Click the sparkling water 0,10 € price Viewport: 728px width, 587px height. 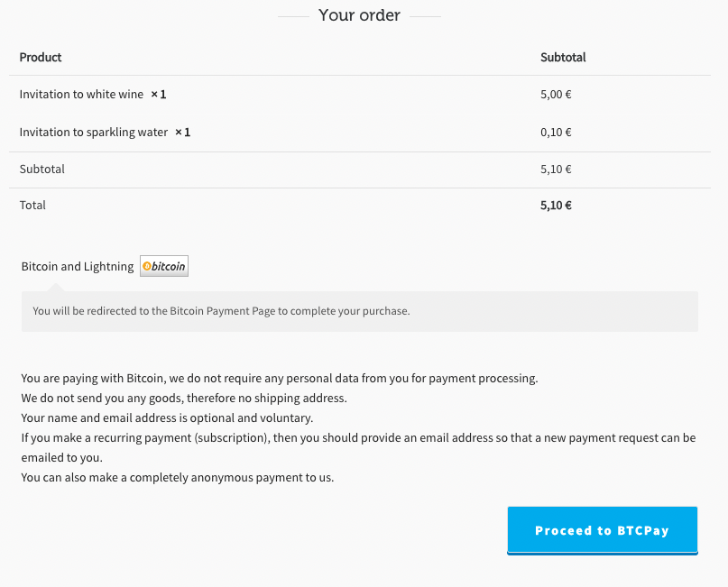(x=556, y=133)
